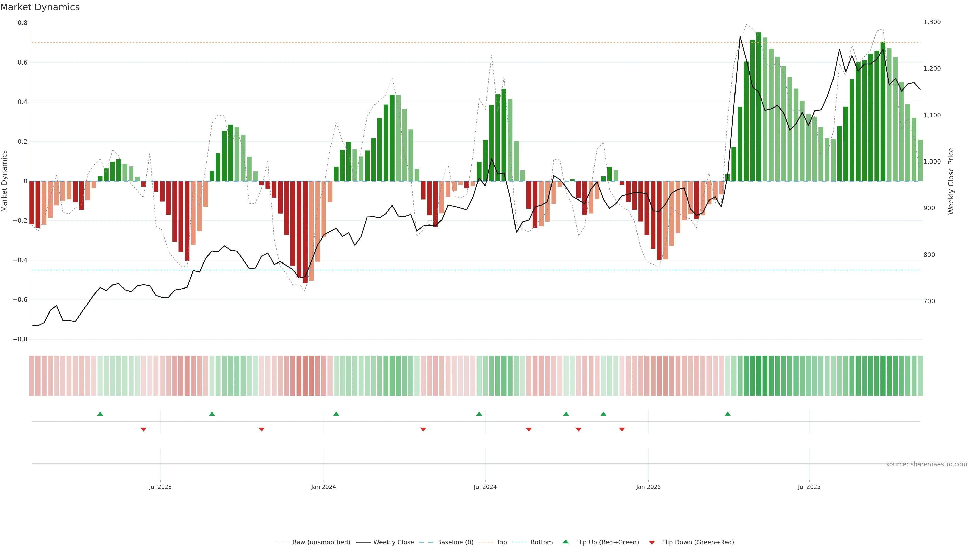980x551 pixels.
Task: Click the rightmost green flip-up triangle marker
Action: tap(727, 414)
